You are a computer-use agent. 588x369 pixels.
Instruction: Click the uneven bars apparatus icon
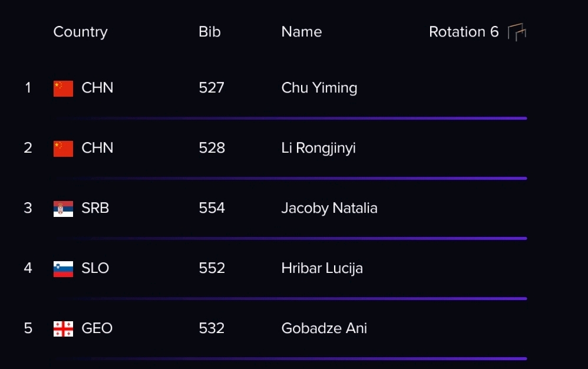[x=517, y=32]
